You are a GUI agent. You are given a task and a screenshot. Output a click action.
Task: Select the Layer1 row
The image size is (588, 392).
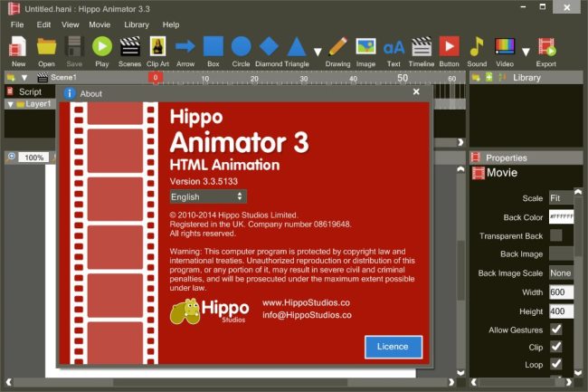(x=30, y=104)
